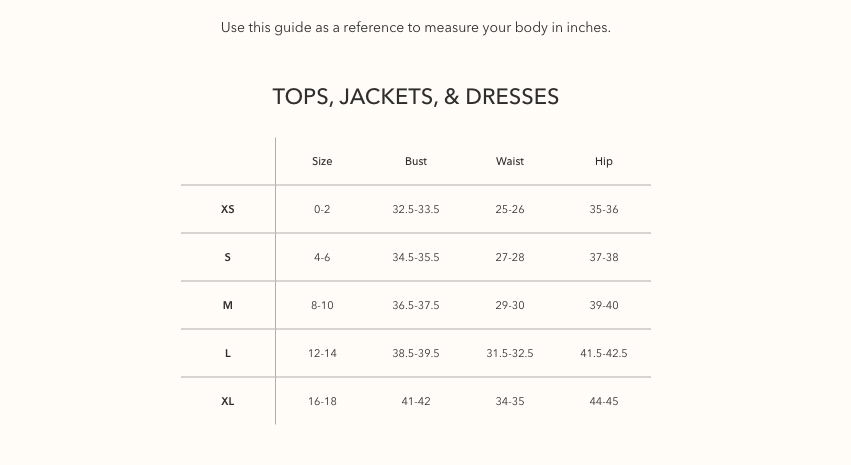Click the XL hip value 44-45
The height and width of the screenshot is (465, 851).
pyautogui.click(x=604, y=402)
